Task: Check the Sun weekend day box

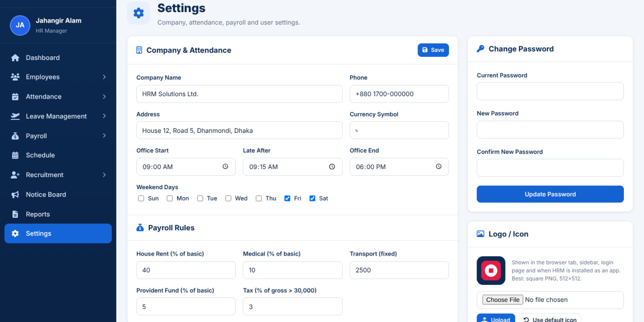Action: pos(141,198)
